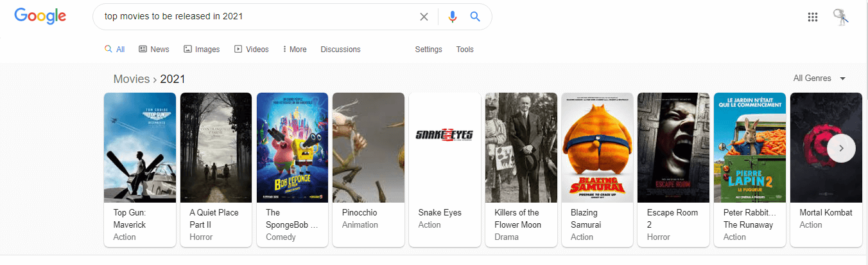868x265 pixels.
Task: Click in the search input field
Action: click(257, 17)
